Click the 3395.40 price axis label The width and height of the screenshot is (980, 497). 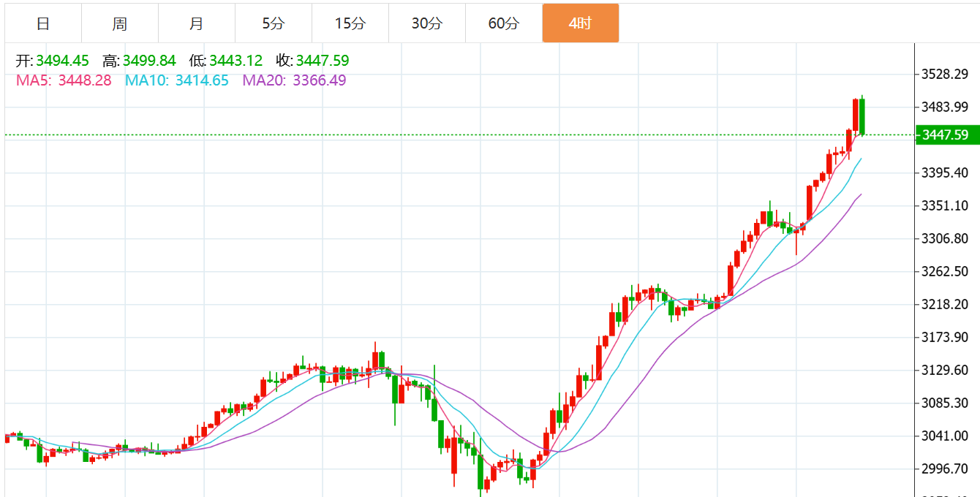tap(946, 172)
